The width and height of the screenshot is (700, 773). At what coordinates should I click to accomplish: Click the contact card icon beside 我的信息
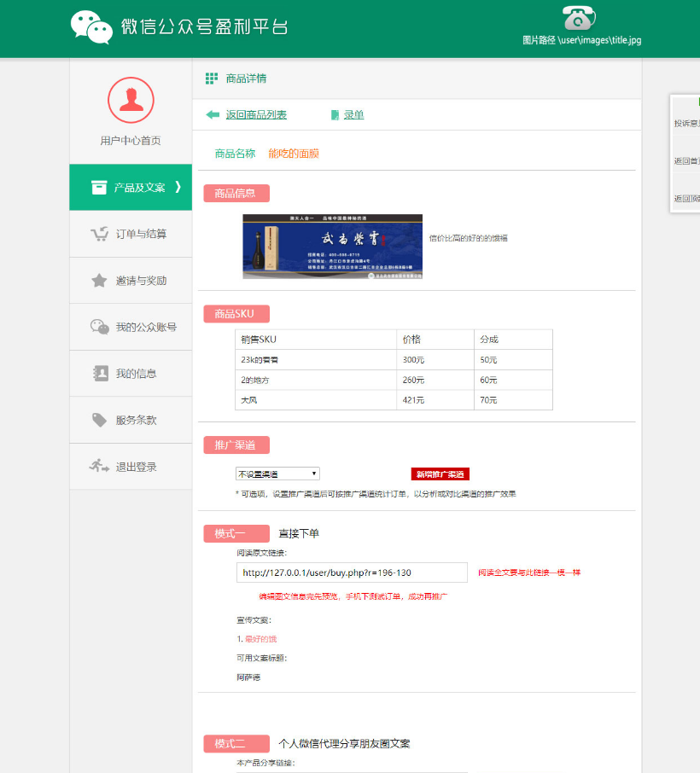point(100,373)
